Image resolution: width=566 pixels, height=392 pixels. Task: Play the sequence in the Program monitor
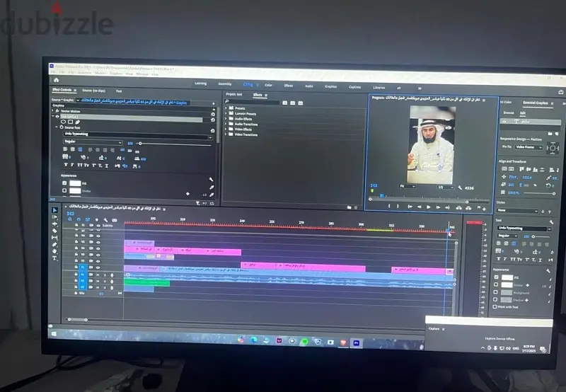[429, 207]
